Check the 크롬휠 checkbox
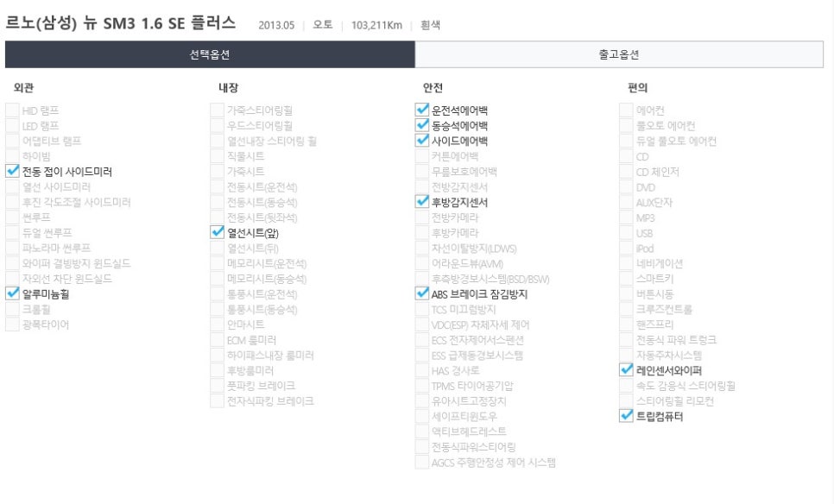Viewport: 834px width, 504px height. [x=12, y=309]
